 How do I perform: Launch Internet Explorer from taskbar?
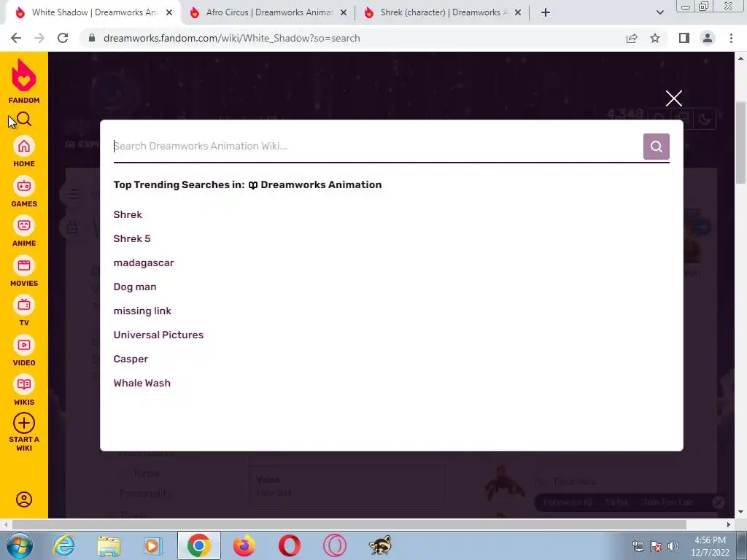tap(63, 545)
